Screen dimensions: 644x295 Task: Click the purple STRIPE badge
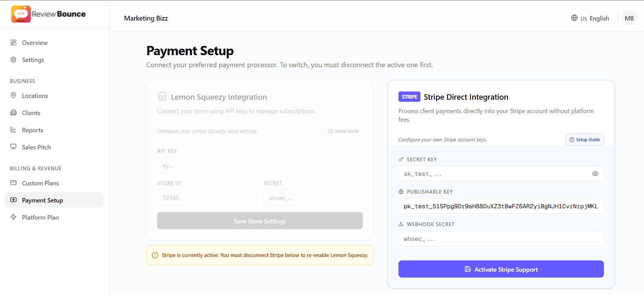tap(409, 97)
